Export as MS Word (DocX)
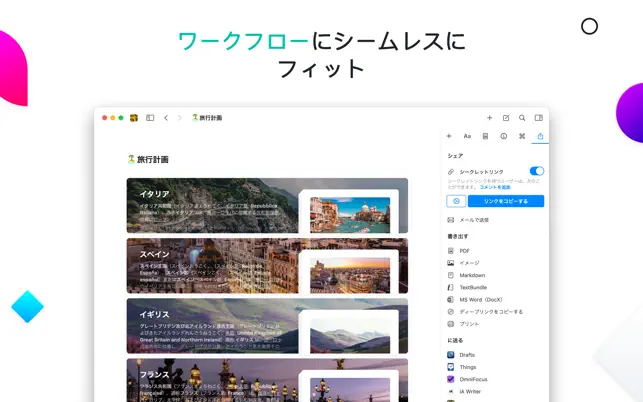 click(481, 300)
